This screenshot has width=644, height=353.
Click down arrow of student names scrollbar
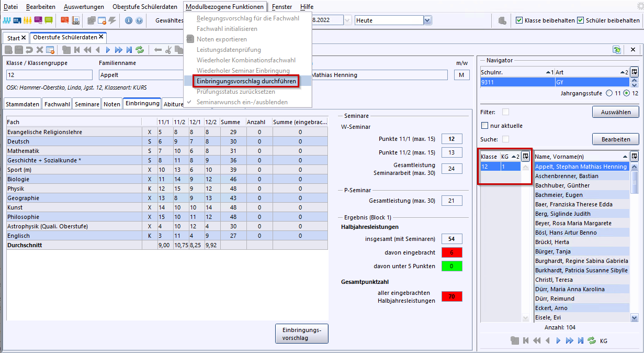pos(634,317)
